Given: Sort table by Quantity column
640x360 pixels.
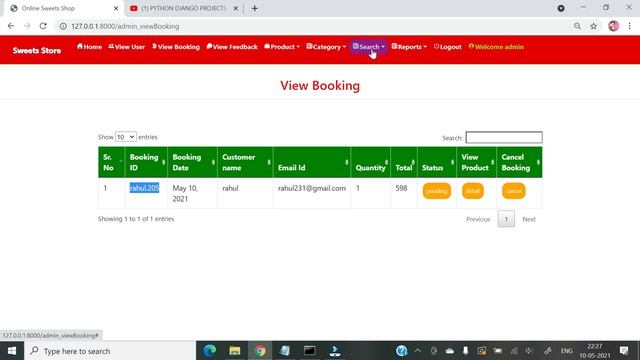Looking at the screenshot, I should [x=371, y=162].
